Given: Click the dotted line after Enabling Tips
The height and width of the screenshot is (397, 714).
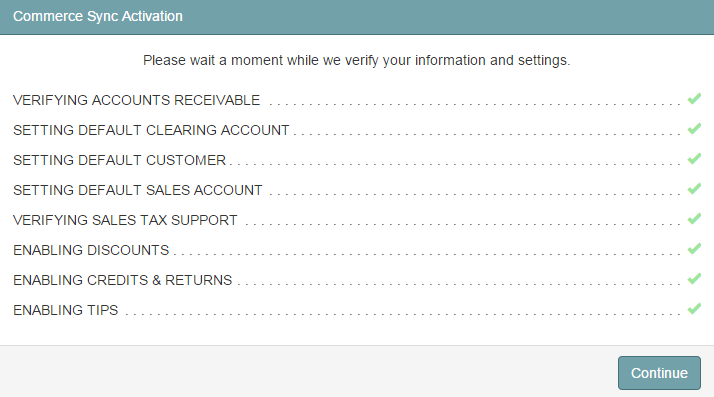Looking at the screenshot, I should click(403, 314).
